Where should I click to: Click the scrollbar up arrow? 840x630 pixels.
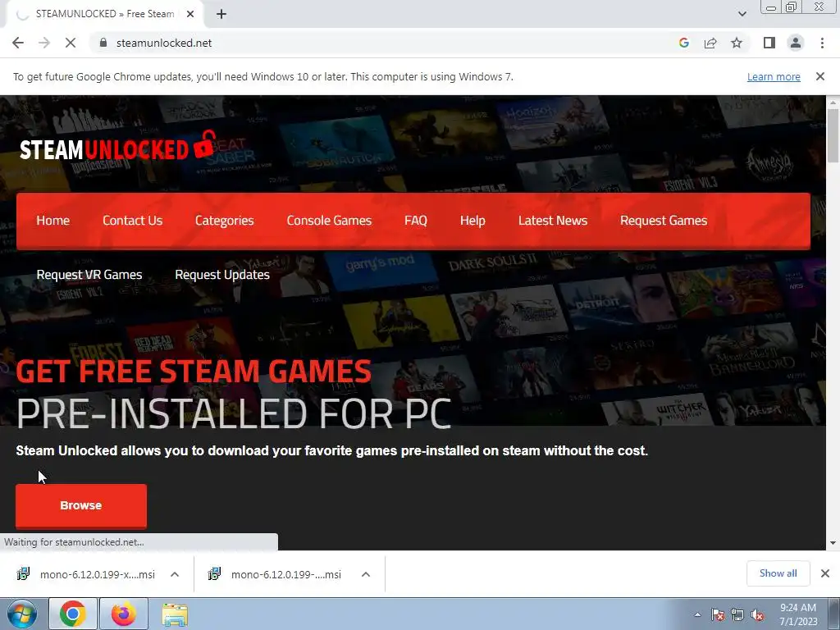click(833, 102)
